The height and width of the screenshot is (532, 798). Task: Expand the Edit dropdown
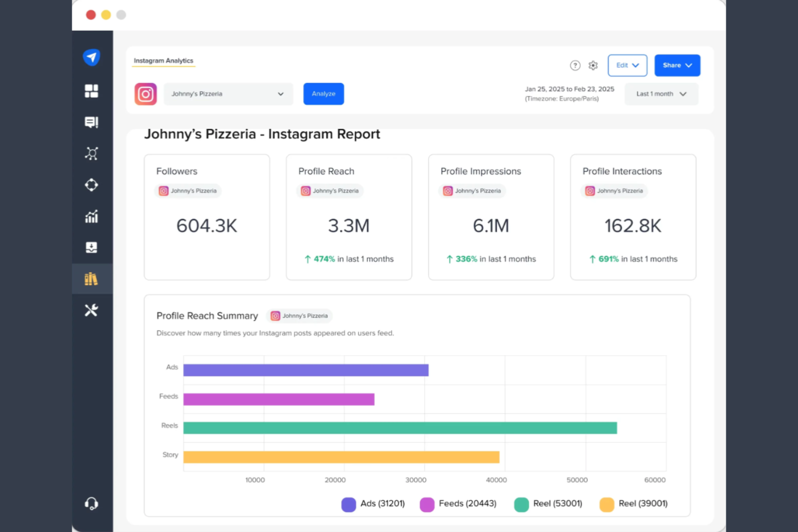627,65
